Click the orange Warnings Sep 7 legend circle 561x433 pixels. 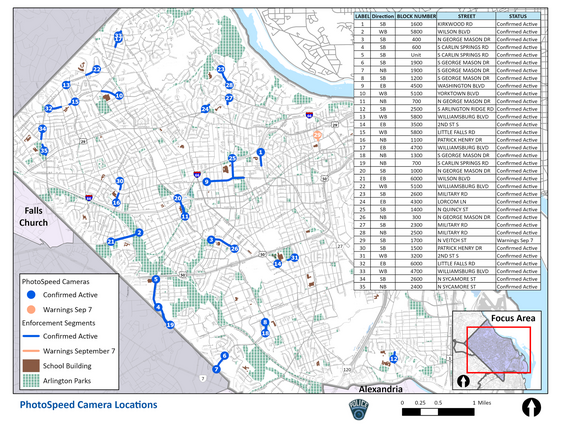(x=31, y=310)
